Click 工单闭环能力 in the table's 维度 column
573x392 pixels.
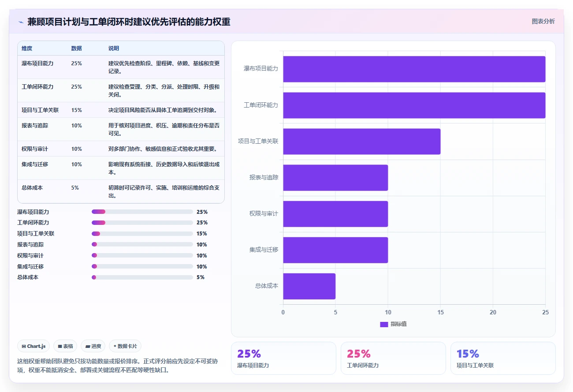pyautogui.click(x=37, y=87)
